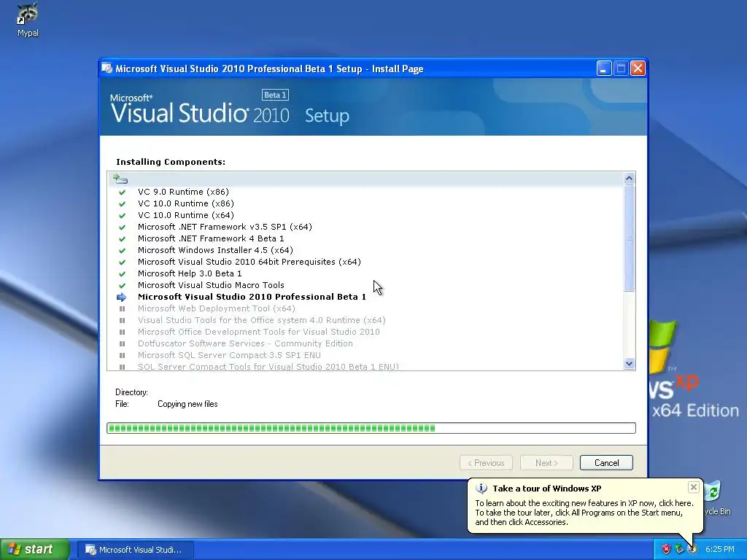Select 'Microsoft Windows Installer 4.5 (x64)' row
Screen dimensions: 747x560
coord(215,250)
